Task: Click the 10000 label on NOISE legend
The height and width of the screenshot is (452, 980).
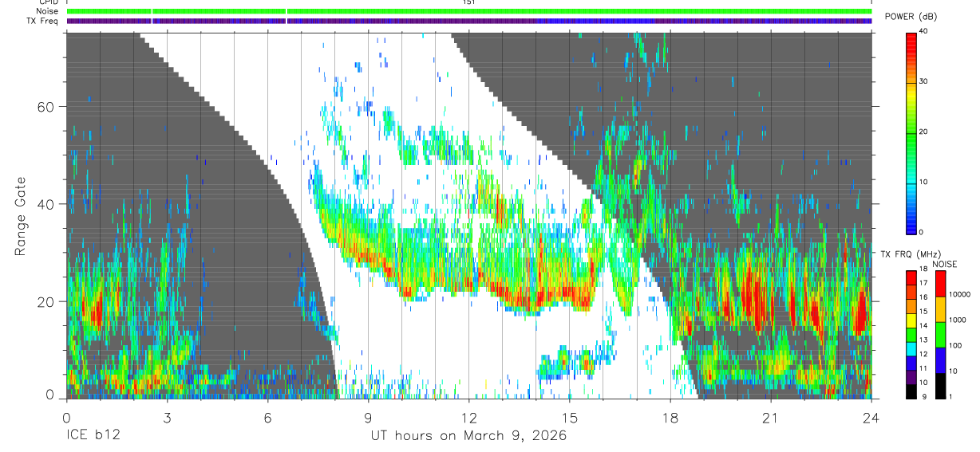Action: 959,294
